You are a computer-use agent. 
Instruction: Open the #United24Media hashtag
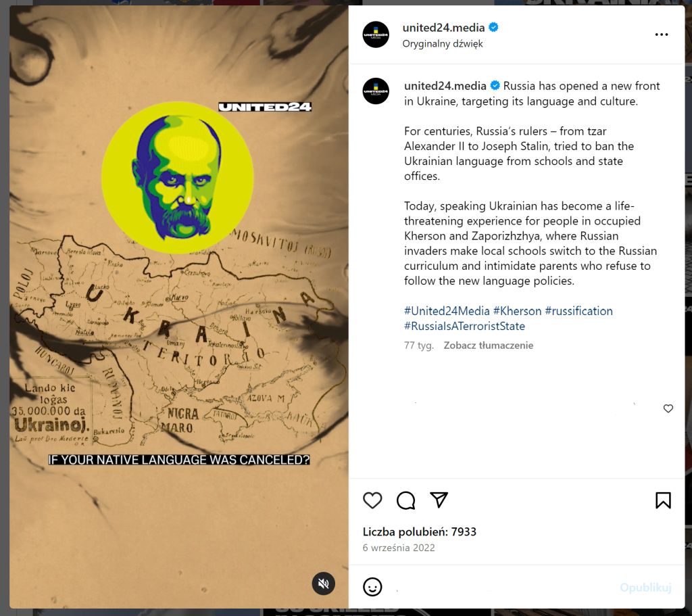[x=447, y=311]
